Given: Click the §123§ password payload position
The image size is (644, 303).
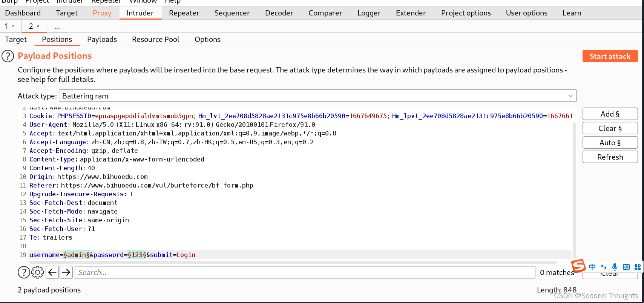Looking at the screenshot, I should click(x=137, y=255).
